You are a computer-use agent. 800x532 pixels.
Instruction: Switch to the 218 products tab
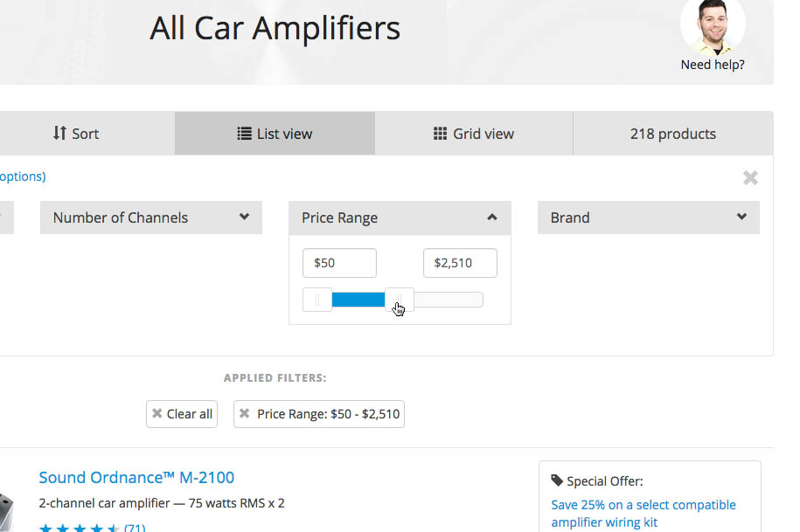(672, 133)
